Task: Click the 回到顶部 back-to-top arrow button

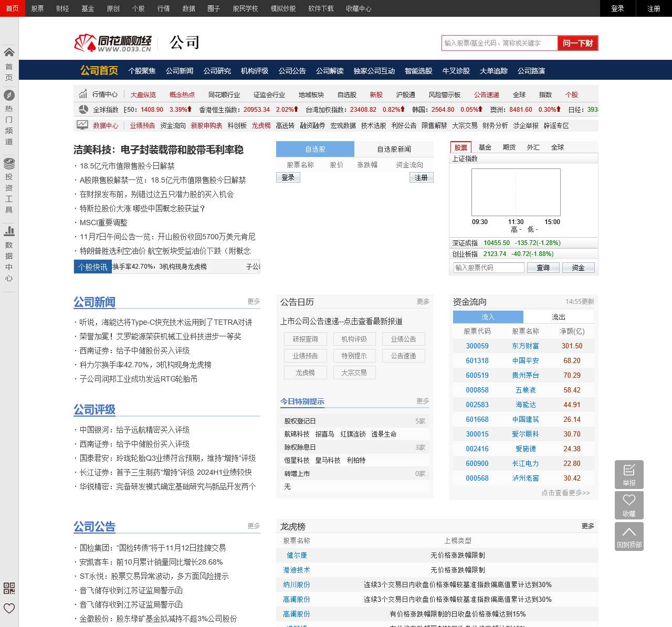Action: (x=629, y=536)
